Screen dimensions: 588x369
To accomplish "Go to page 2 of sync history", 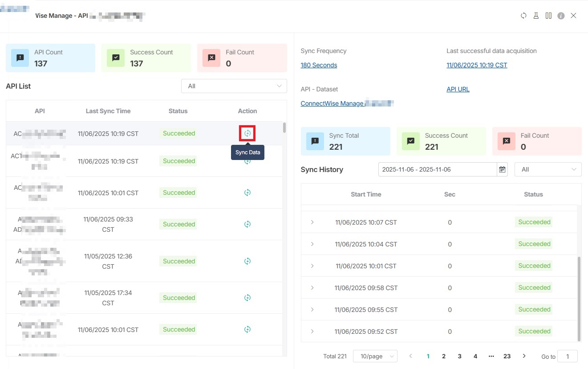I will [444, 356].
